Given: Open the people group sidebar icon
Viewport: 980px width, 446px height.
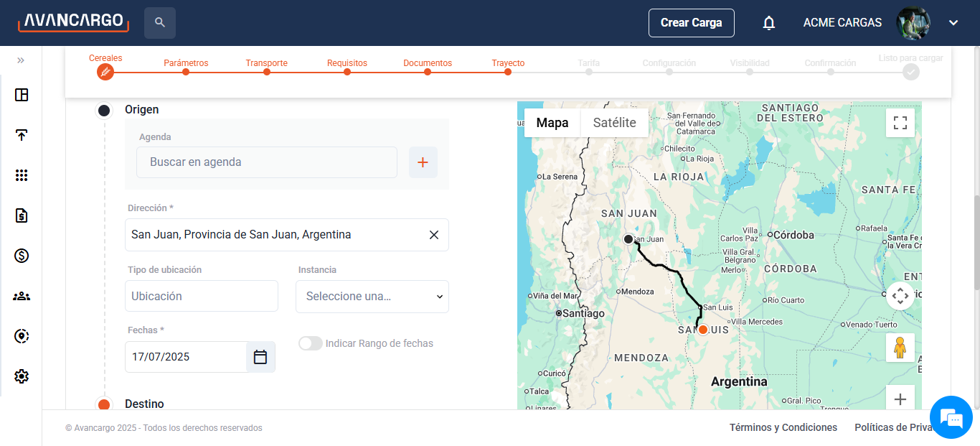Looking at the screenshot, I should coord(22,296).
